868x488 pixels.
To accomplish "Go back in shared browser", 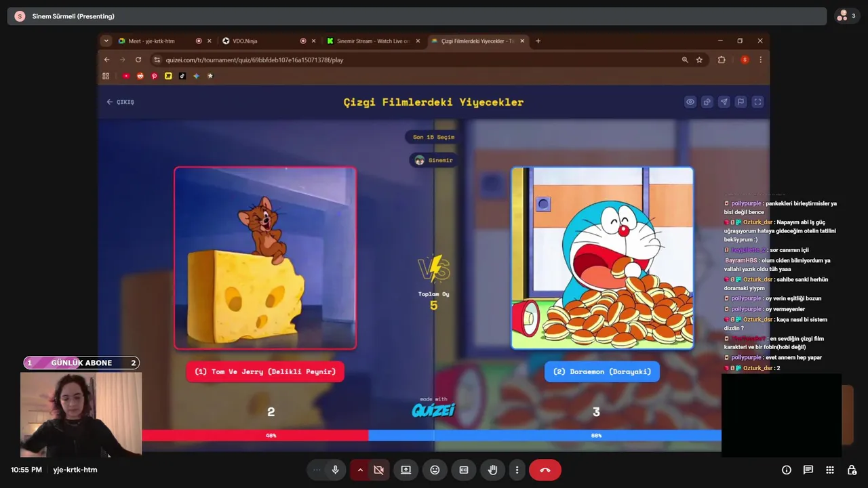I will pos(106,60).
